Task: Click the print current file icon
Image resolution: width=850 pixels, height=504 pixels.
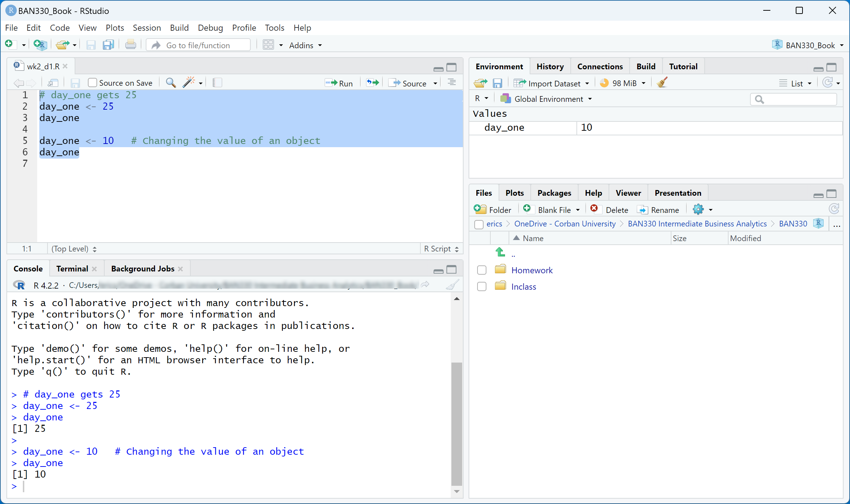Action: [130, 45]
